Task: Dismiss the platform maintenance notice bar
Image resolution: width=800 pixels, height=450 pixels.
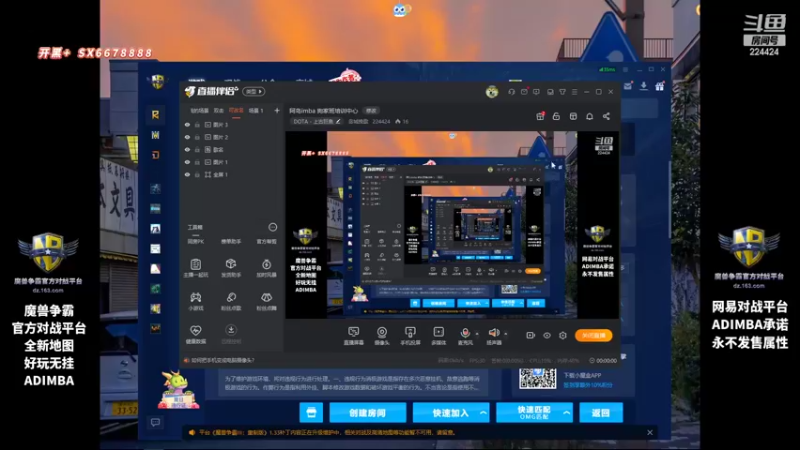Action: coord(649,433)
